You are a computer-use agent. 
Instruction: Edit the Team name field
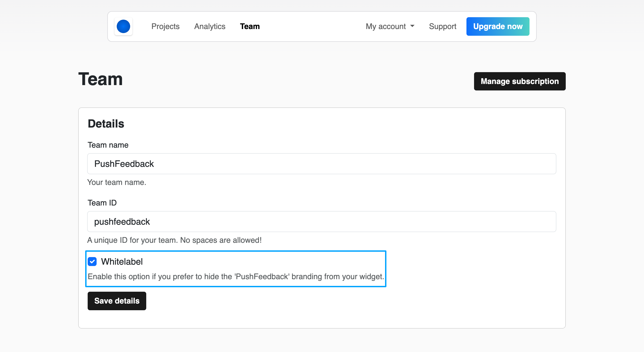(x=322, y=163)
